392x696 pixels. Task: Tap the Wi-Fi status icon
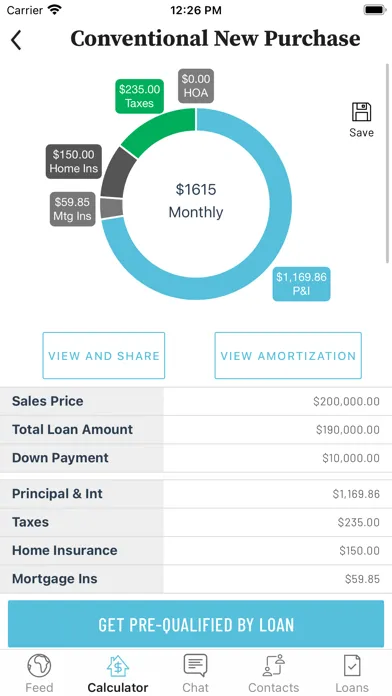(x=55, y=10)
